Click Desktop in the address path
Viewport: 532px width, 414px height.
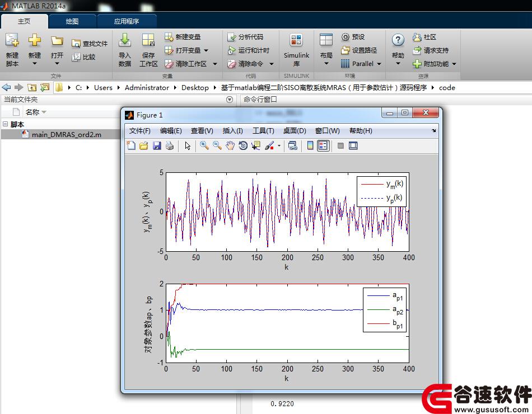195,87
